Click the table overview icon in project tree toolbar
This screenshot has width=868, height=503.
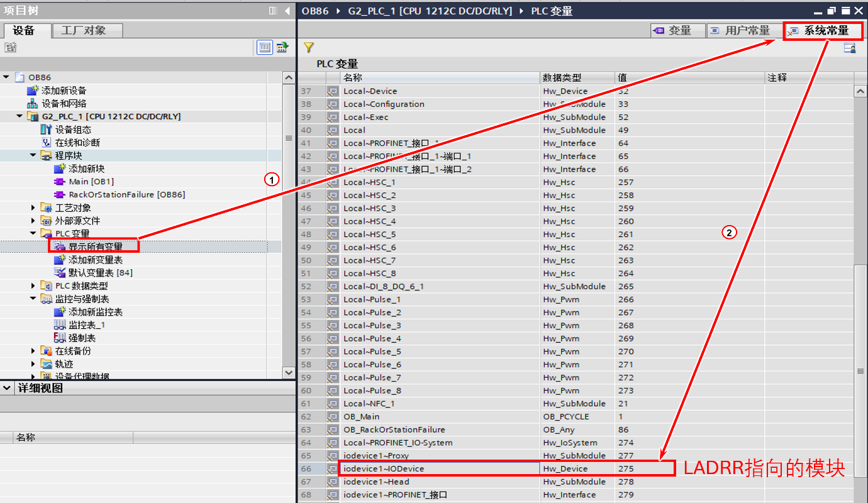265,47
